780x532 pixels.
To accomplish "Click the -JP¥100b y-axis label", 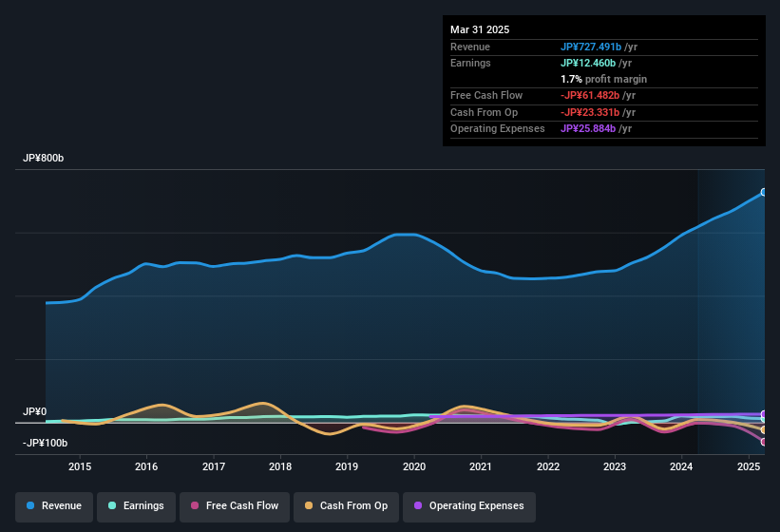I will [x=45, y=443].
